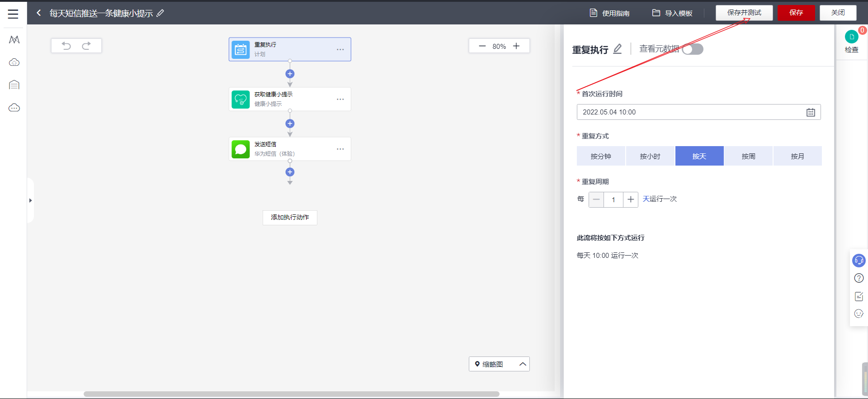Click the bottom sidebar cloud dots icon
868x399 pixels.
click(14, 108)
